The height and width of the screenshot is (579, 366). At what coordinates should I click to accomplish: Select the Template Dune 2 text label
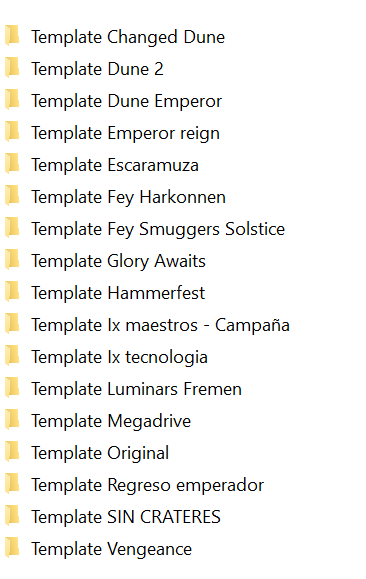pyautogui.click(x=97, y=69)
